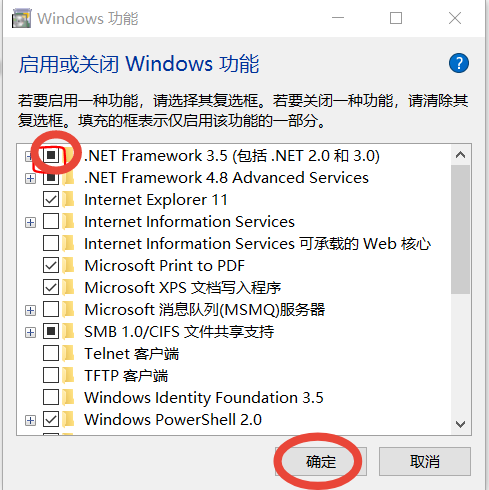Expand the .NET Framework 4.8 Advanced Services node
This screenshot has width=489, height=490.
tap(30, 178)
